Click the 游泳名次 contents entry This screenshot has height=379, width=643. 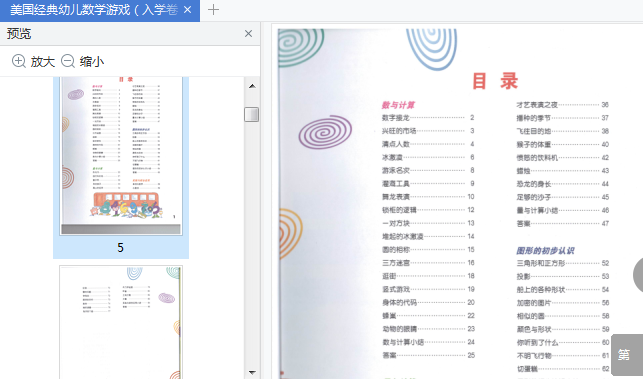tap(428, 170)
